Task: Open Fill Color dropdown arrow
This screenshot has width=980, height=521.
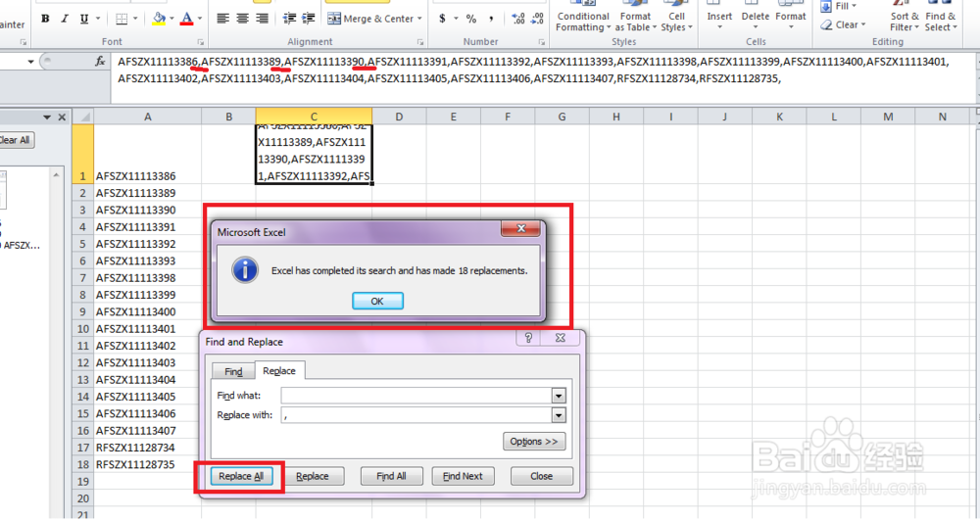Action: tap(171, 19)
